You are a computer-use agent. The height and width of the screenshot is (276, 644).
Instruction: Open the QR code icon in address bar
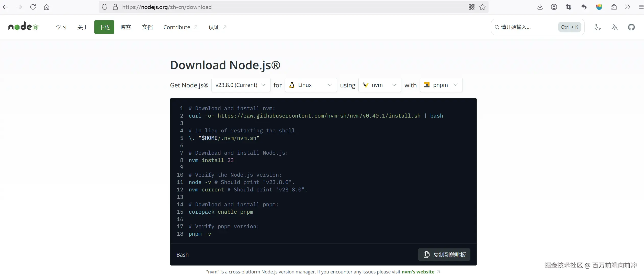[472, 7]
